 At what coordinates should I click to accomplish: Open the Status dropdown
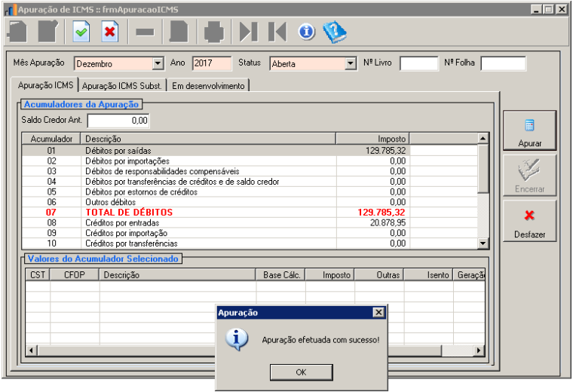(x=351, y=63)
